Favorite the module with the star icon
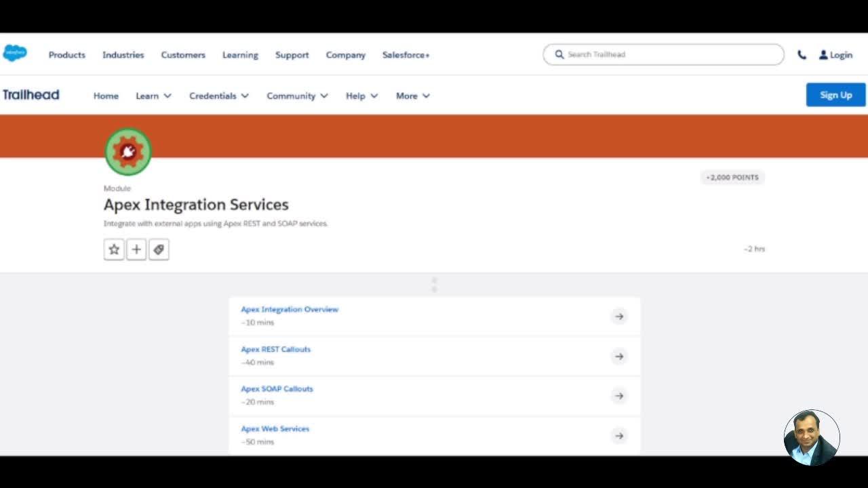Image resolution: width=868 pixels, height=488 pixels. click(x=114, y=249)
